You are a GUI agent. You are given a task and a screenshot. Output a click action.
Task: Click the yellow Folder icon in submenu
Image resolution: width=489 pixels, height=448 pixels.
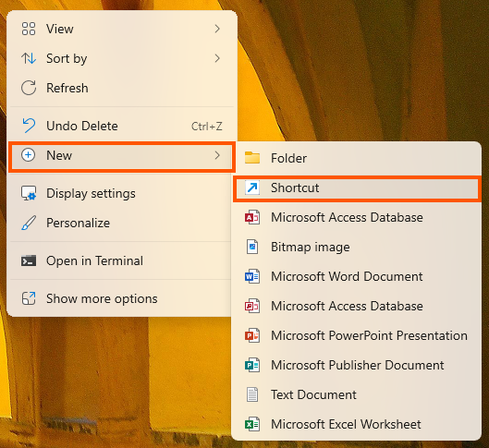[x=252, y=158]
